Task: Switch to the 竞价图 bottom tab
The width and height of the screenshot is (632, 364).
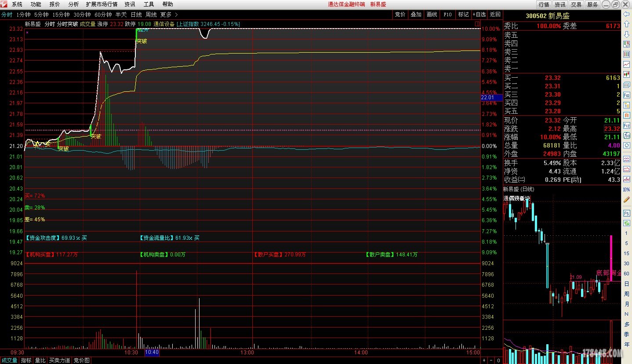Action: pyautogui.click(x=82, y=360)
